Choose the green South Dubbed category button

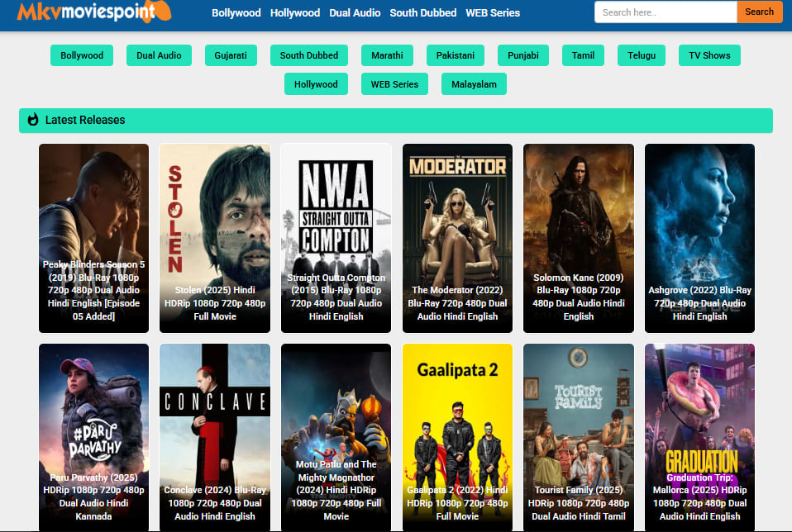click(308, 55)
